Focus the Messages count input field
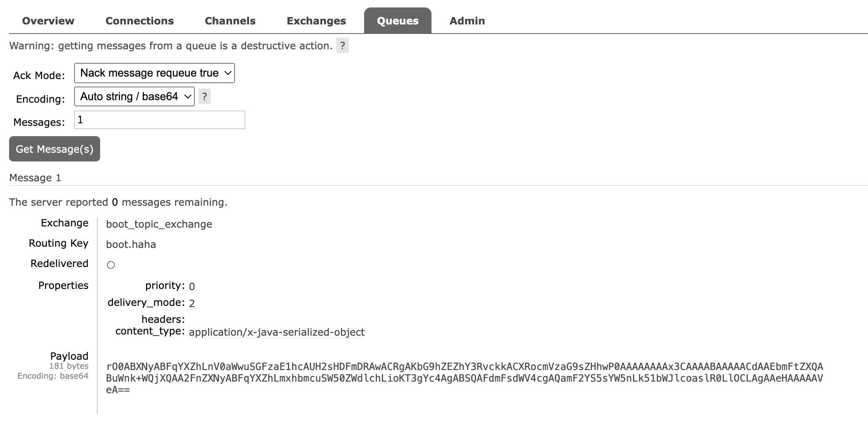The height and width of the screenshot is (423, 868). [159, 120]
